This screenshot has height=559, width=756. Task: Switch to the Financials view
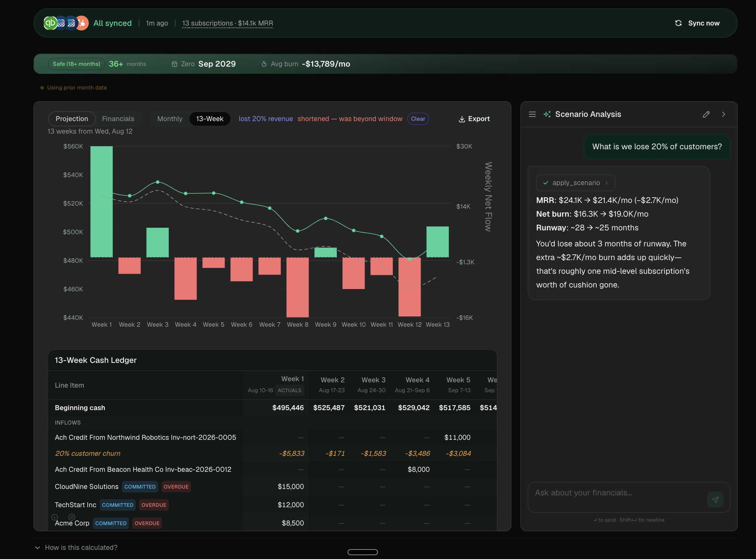(118, 119)
